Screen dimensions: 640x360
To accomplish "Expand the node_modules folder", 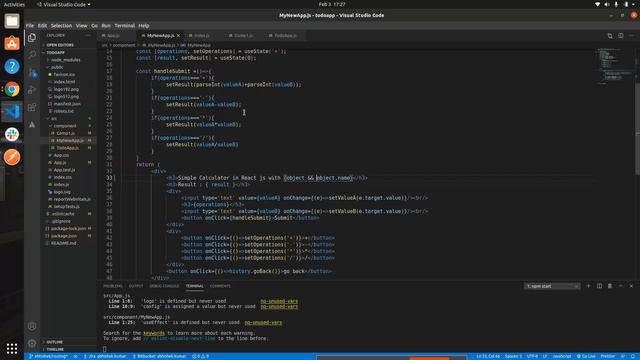I will click(65, 60).
